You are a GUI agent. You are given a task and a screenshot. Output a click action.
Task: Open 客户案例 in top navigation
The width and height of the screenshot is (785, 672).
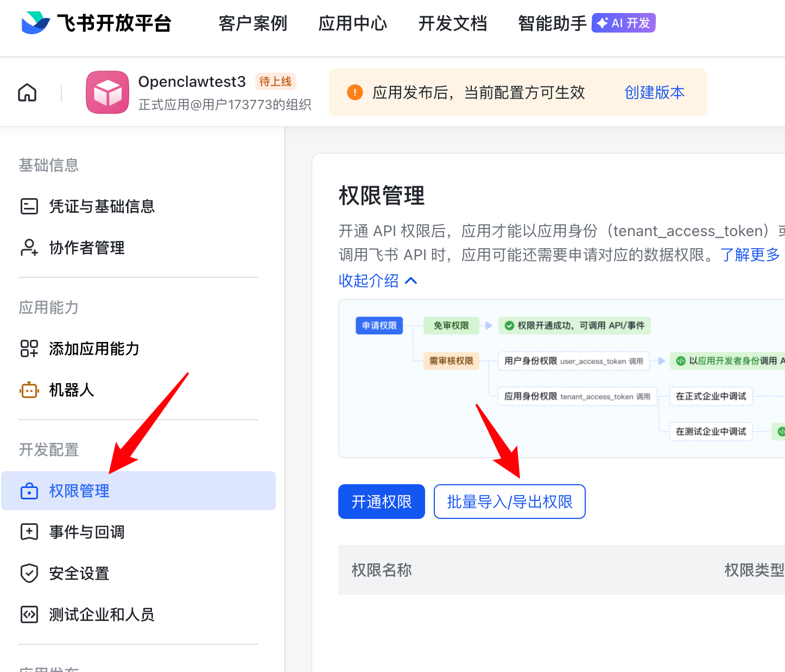[x=252, y=23]
